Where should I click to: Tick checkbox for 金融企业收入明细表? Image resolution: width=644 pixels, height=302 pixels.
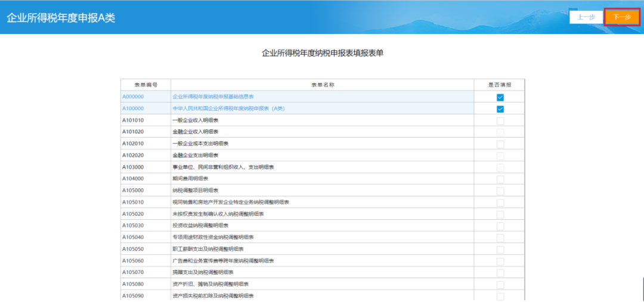(500, 132)
